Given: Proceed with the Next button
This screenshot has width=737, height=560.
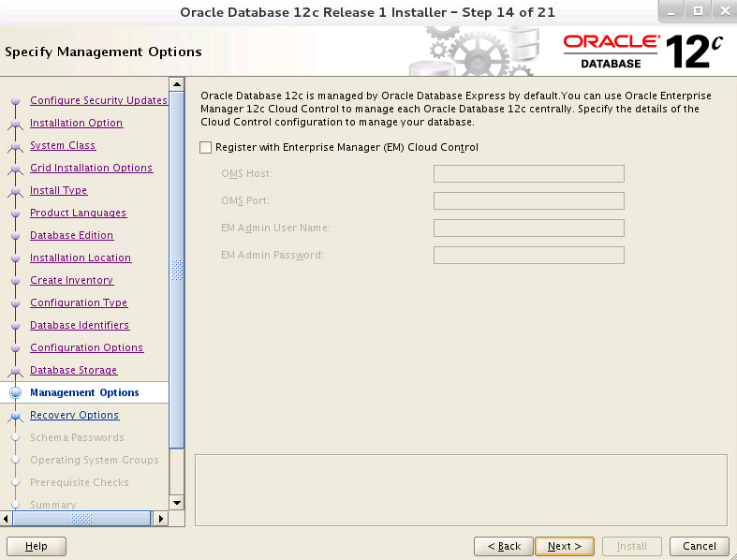Looking at the screenshot, I should 565,546.
